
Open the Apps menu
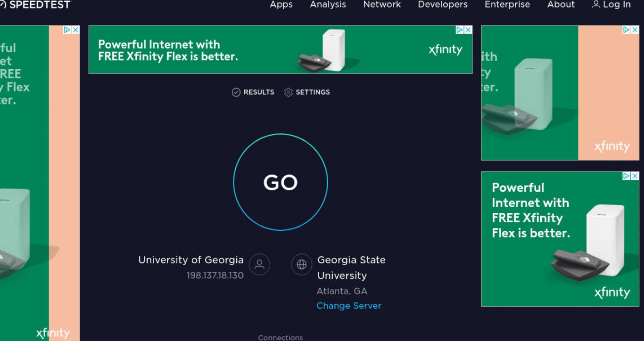[x=281, y=5]
